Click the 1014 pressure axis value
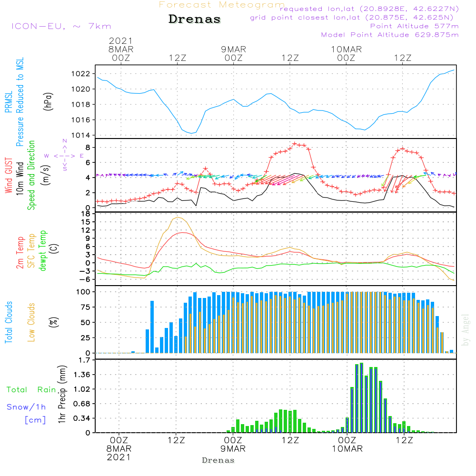The image size is (476, 476). coord(81,135)
